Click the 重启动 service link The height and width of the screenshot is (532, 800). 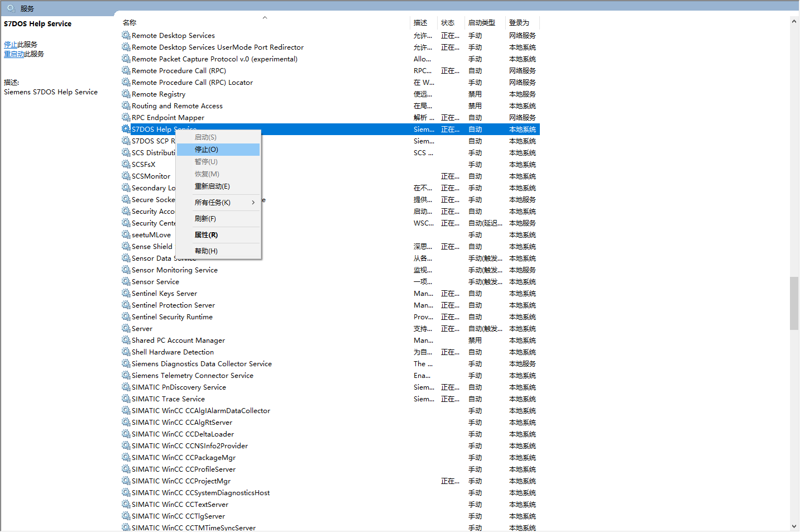tap(14, 54)
